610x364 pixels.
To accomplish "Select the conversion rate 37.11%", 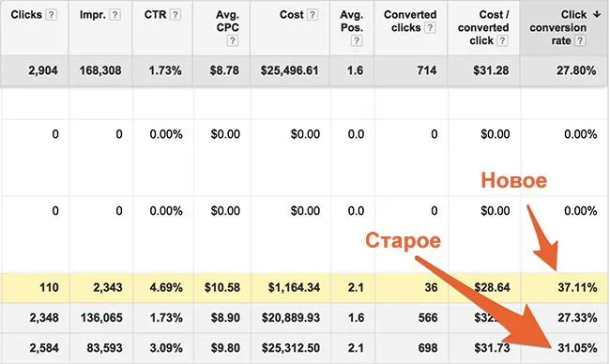I will (x=577, y=287).
